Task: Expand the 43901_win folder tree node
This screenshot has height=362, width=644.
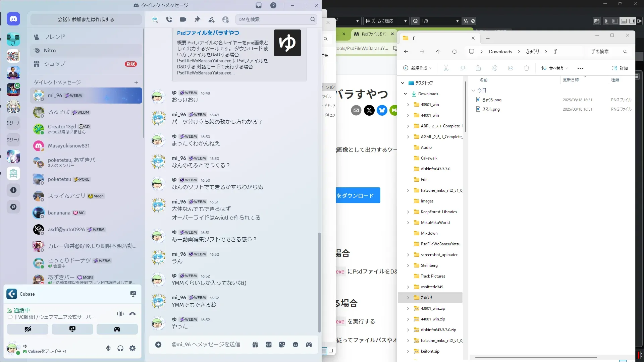Action: pos(408,105)
